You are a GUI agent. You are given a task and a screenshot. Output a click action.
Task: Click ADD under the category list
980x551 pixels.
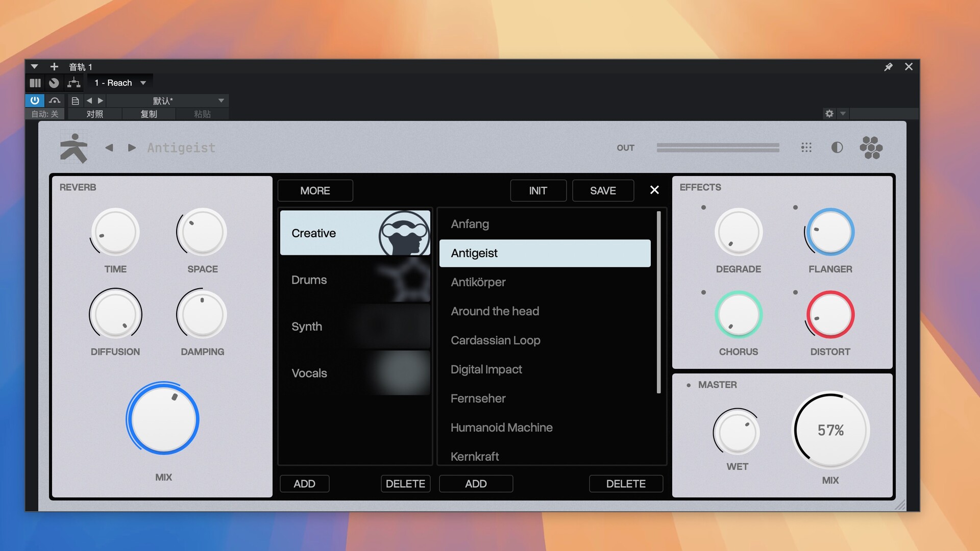304,484
